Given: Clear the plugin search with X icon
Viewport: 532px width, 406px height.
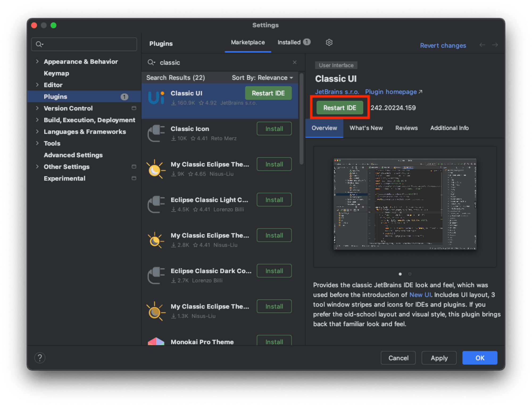Looking at the screenshot, I should [294, 62].
